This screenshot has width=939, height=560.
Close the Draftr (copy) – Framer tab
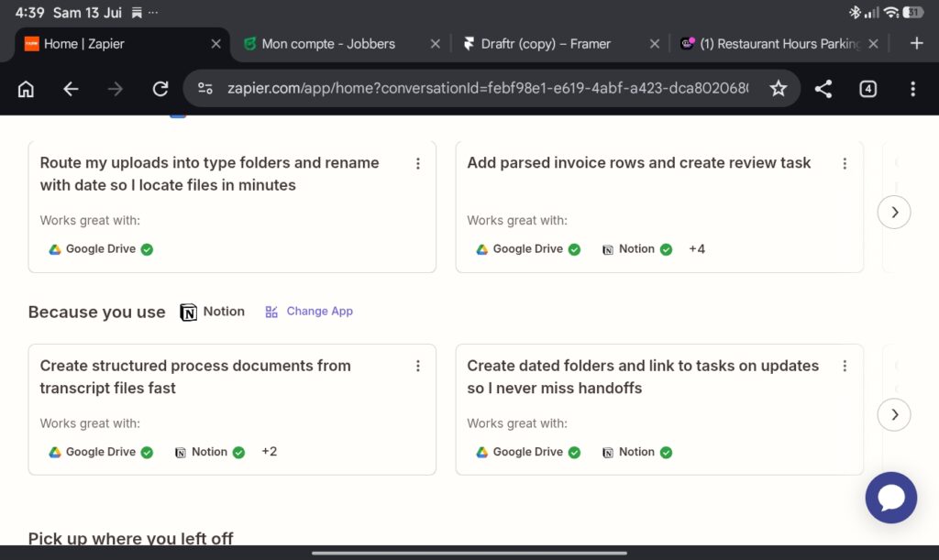[x=655, y=44]
